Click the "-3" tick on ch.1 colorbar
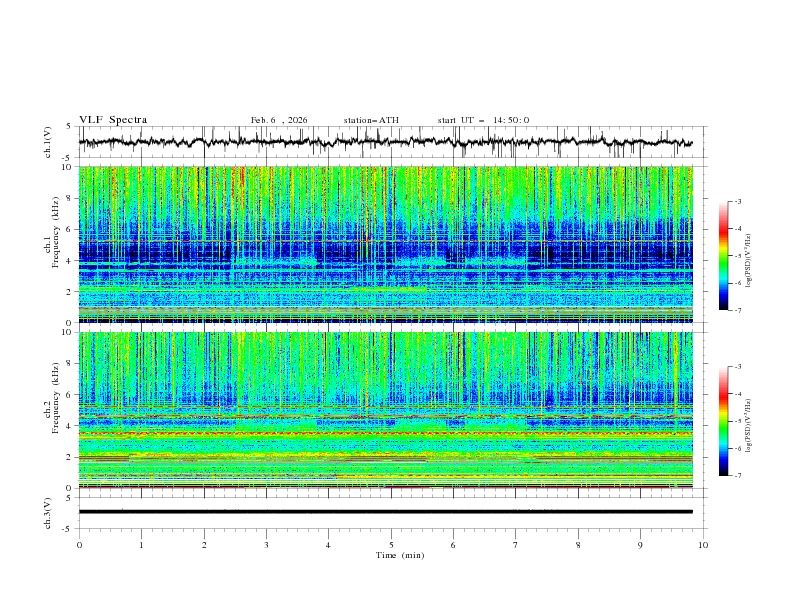Viewport: 792px width, 612px height. (x=738, y=201)
